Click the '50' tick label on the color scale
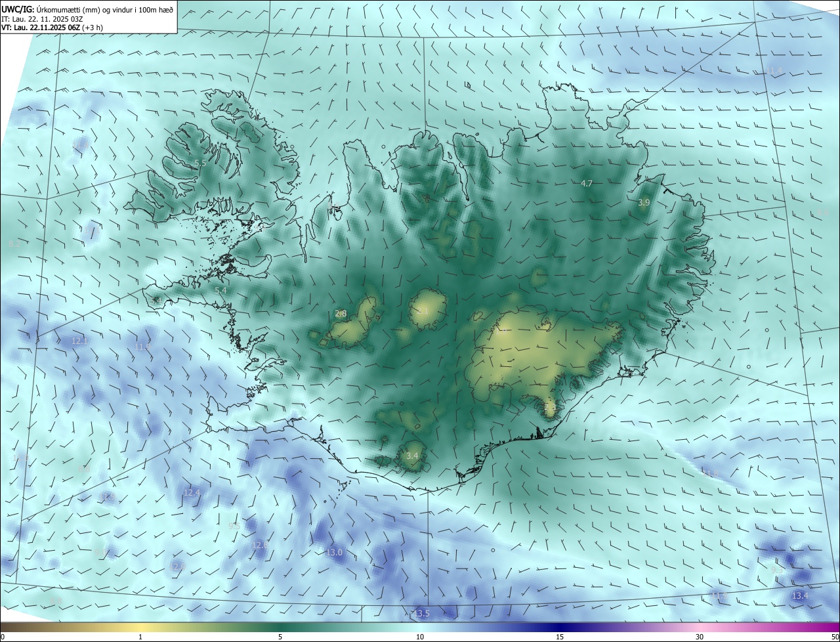The height and width of the screenshot is (642, 840). click(835, 637)
